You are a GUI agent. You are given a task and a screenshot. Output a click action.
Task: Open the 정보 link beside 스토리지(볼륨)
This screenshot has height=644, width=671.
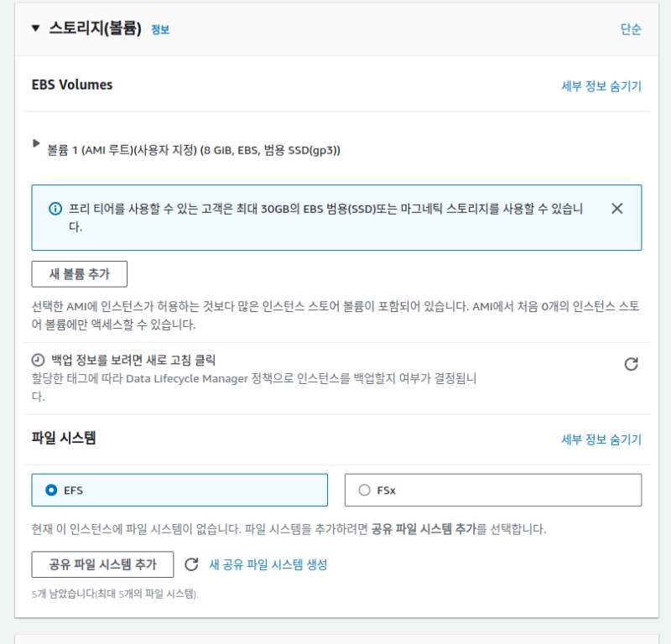pyautogui.click(x=160, y=29)
